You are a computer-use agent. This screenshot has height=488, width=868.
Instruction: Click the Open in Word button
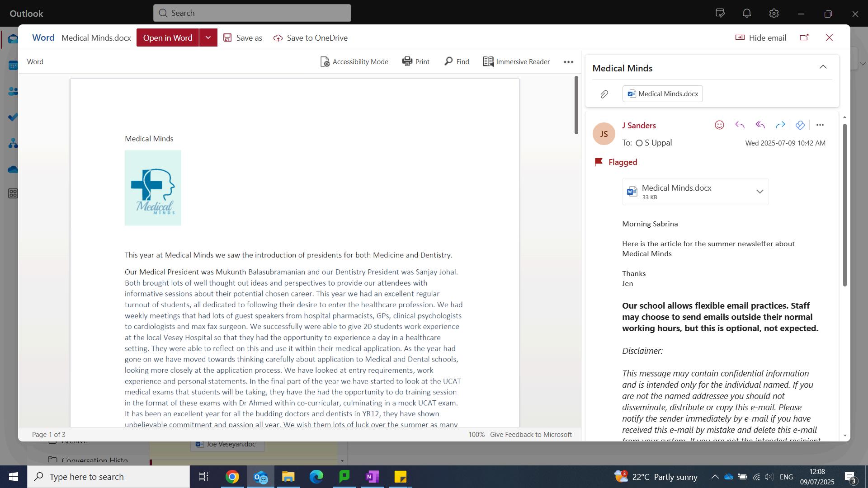[168, 38]
